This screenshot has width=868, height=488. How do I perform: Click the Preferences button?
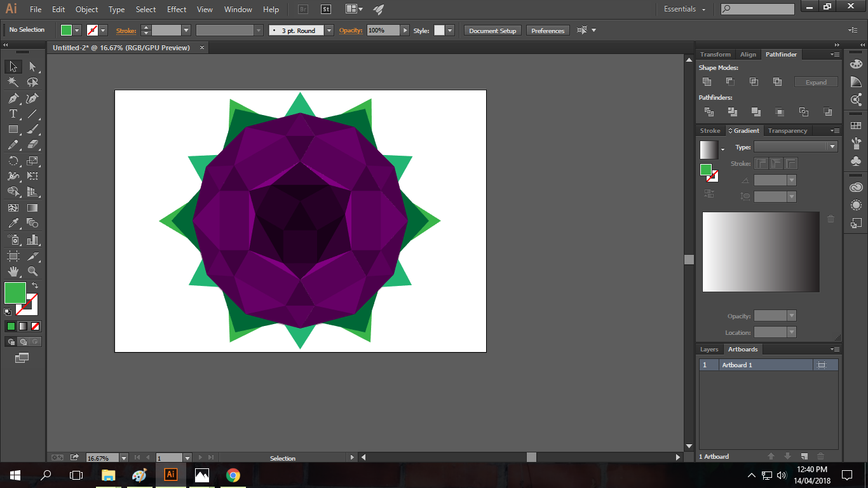548,30
